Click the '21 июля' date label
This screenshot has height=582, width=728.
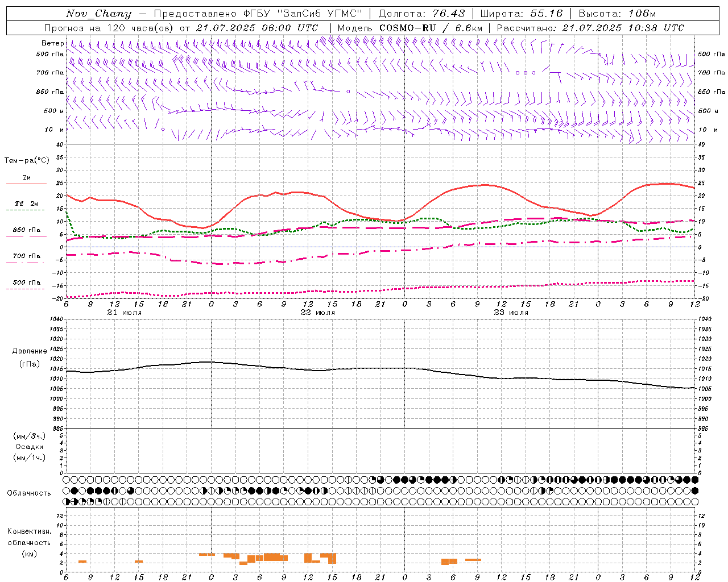(125, 313)
